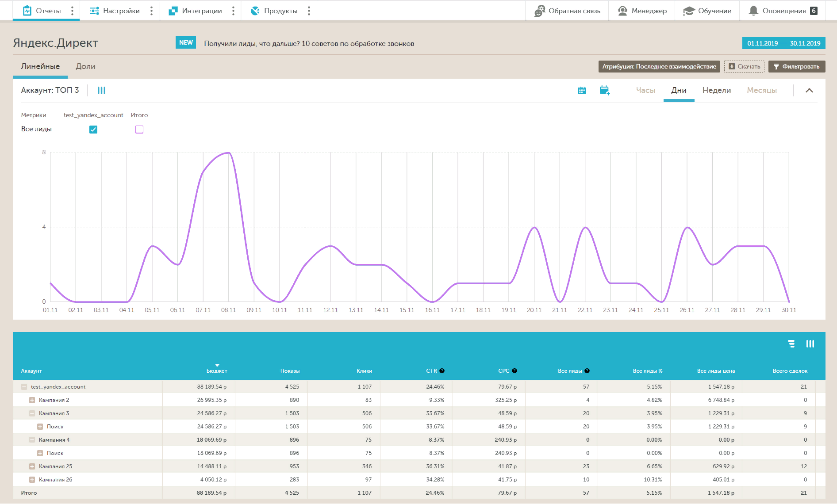Enable the Итого Все лиды checkbox
This screenshot has width=837, height=504.
pyautogui.click(x=139, y=130)
